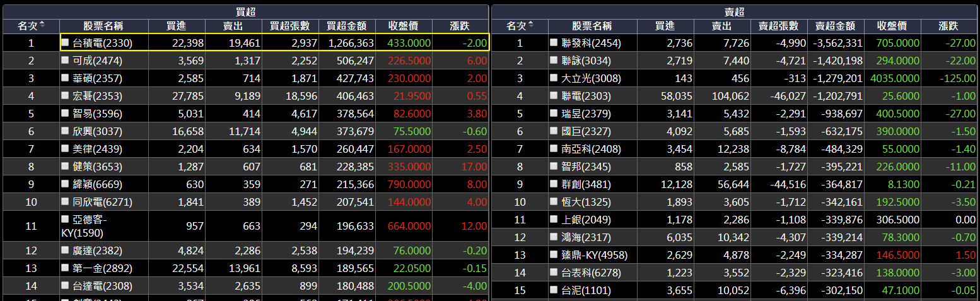Check the box next to 瑞昱(2379)
Screen dimensions: 980x301
click(554, 114)
